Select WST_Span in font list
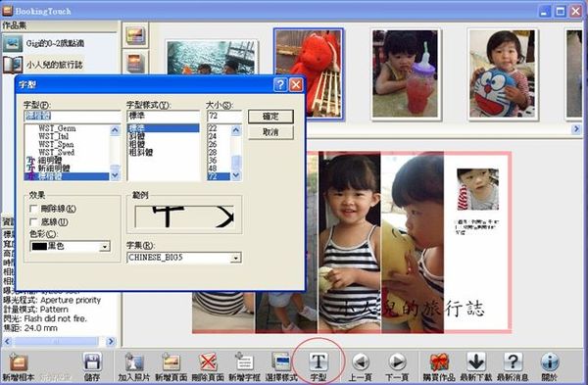Viewport: 588px width, 385px height. 56,144
